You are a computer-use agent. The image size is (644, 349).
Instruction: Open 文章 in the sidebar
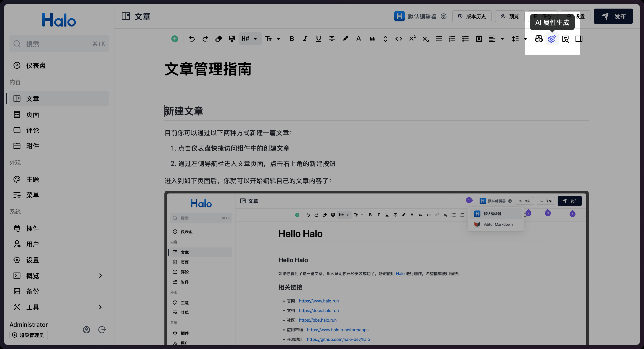click(x=59, y=98)
